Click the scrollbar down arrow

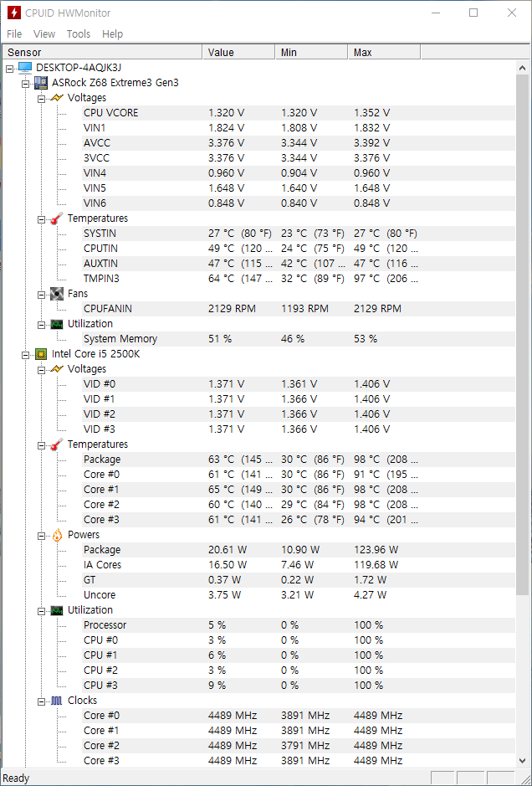(x=523, y=760)
